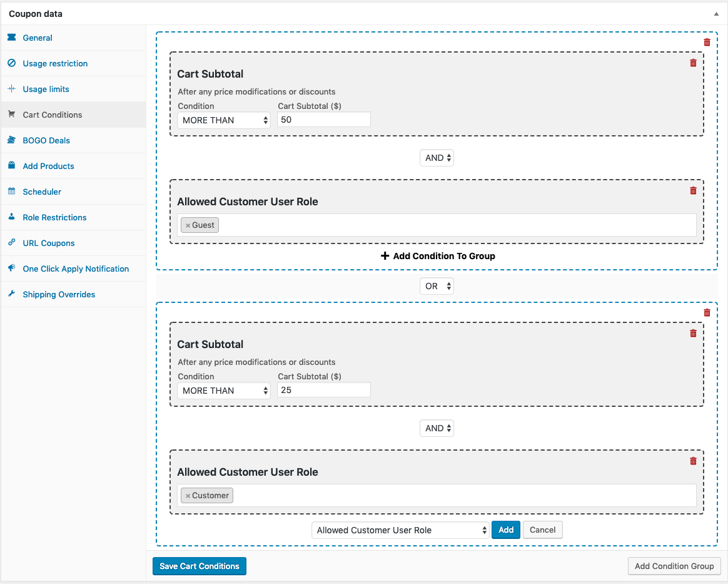Click the Guest role selection field
This screenshot has height=584, width=728.
pos(437,225)
